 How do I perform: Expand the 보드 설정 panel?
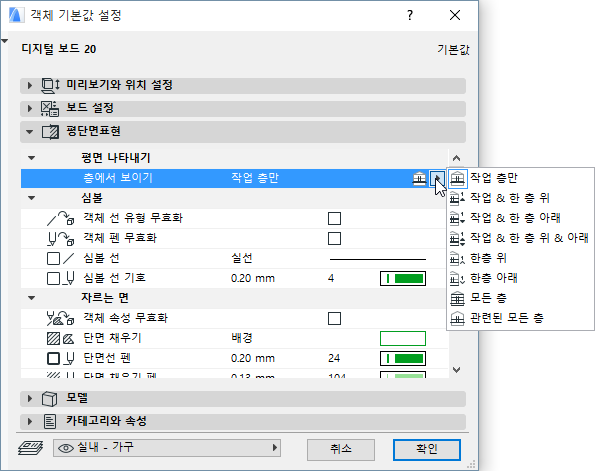pos(30,109)
